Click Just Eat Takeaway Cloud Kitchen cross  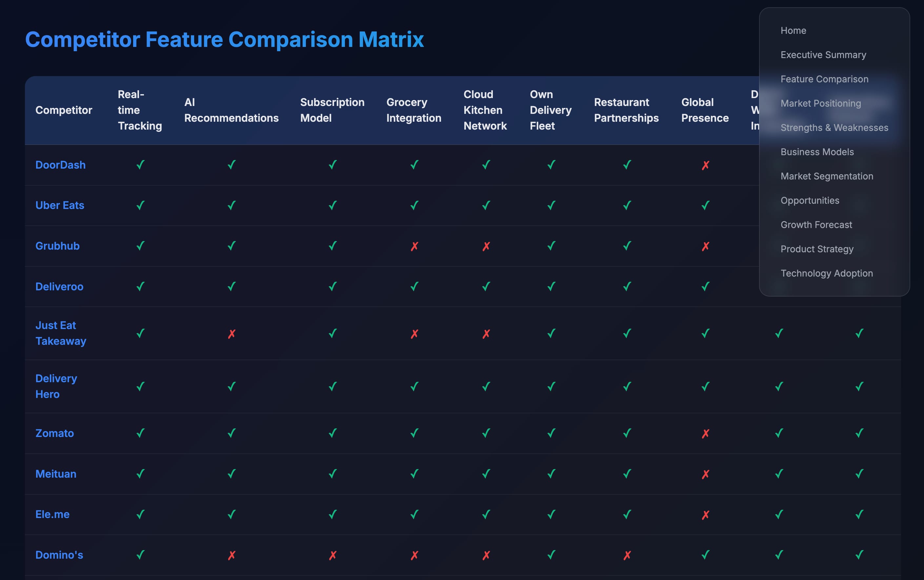point(486,334)
